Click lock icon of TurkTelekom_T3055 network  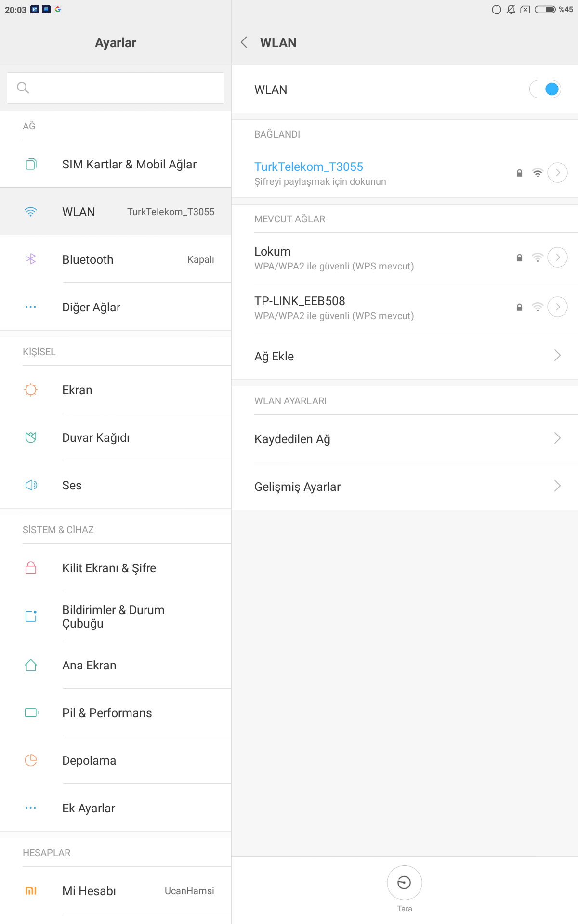tap(519, 173)
